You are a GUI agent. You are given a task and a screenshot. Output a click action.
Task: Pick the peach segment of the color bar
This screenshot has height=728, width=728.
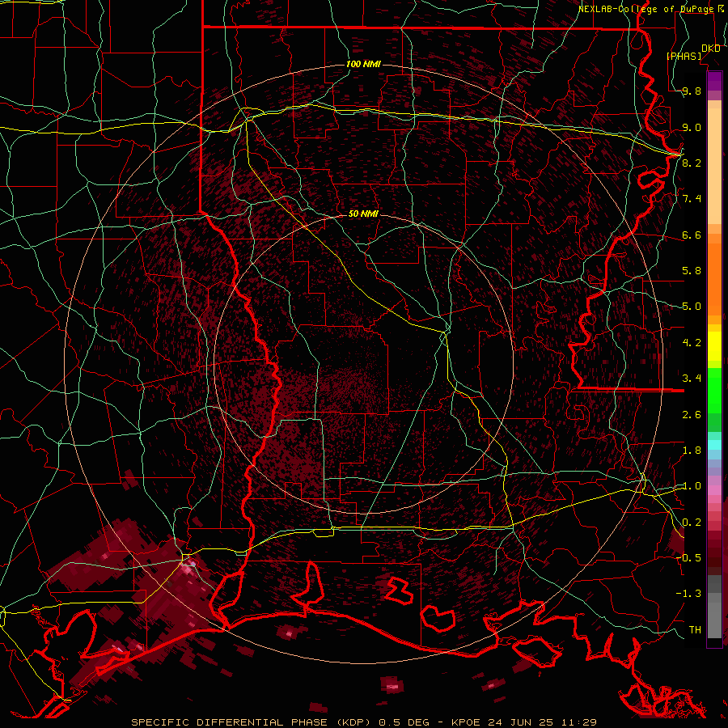714,167
